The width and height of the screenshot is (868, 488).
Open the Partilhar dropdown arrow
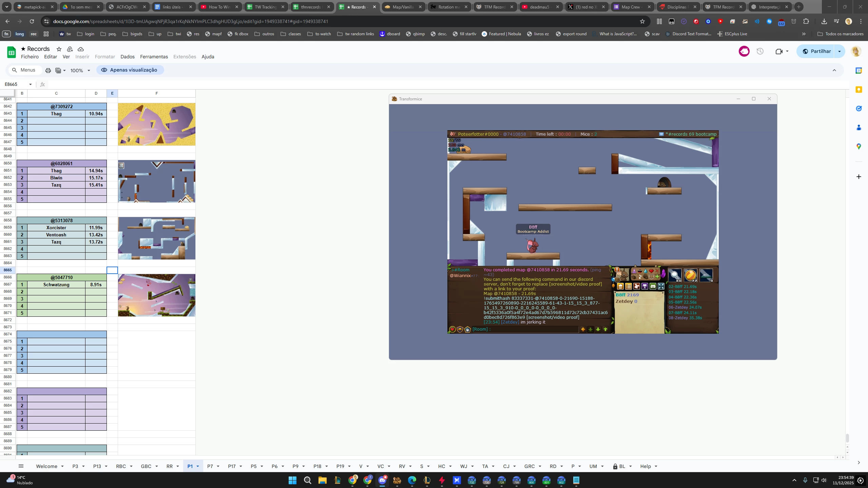pyautogui.click(x=839, y=51)
